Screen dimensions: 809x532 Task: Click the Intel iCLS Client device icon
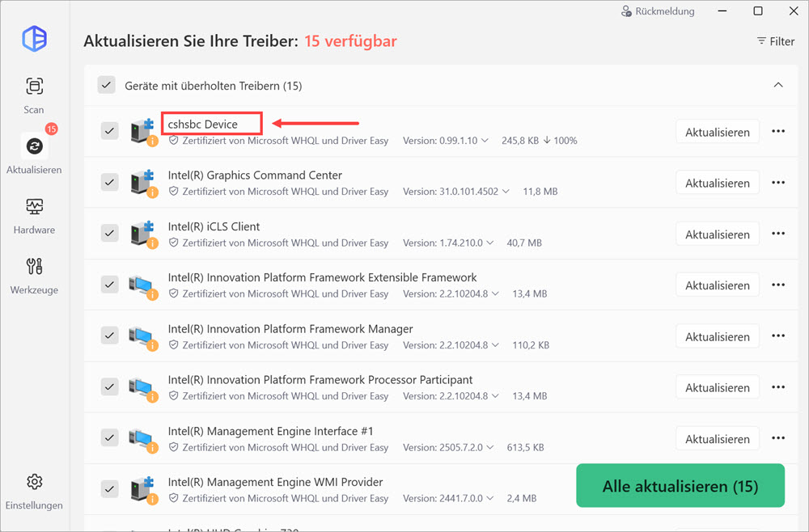[x=143, y=234]
